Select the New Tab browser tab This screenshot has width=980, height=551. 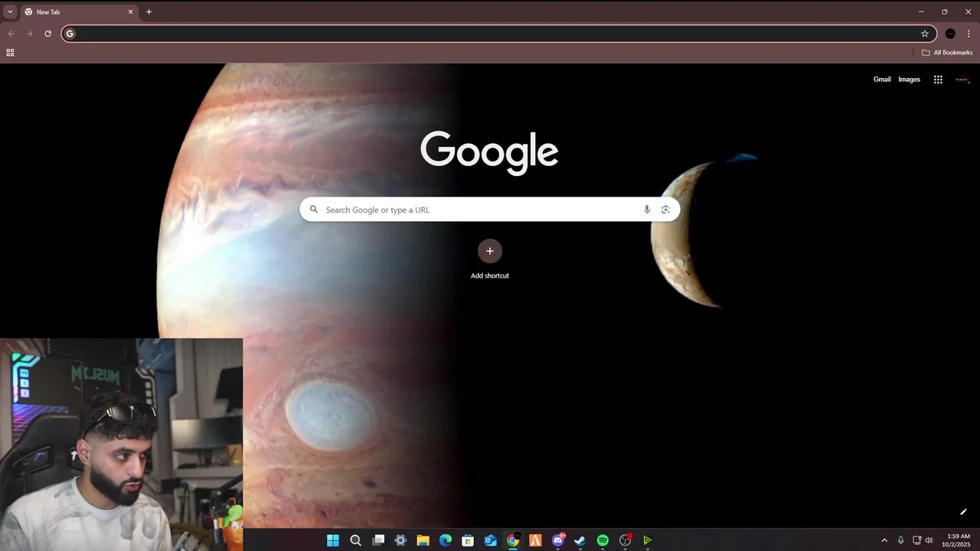coord(79,12)
